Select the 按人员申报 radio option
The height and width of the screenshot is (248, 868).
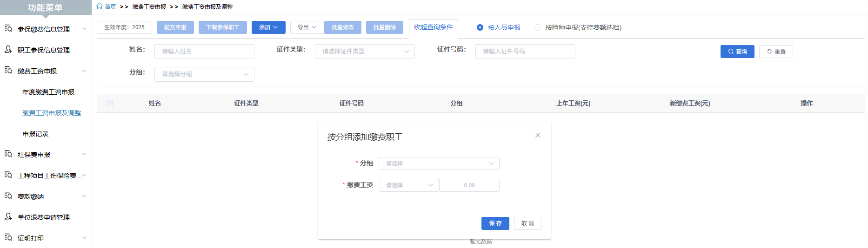[480, 27]
